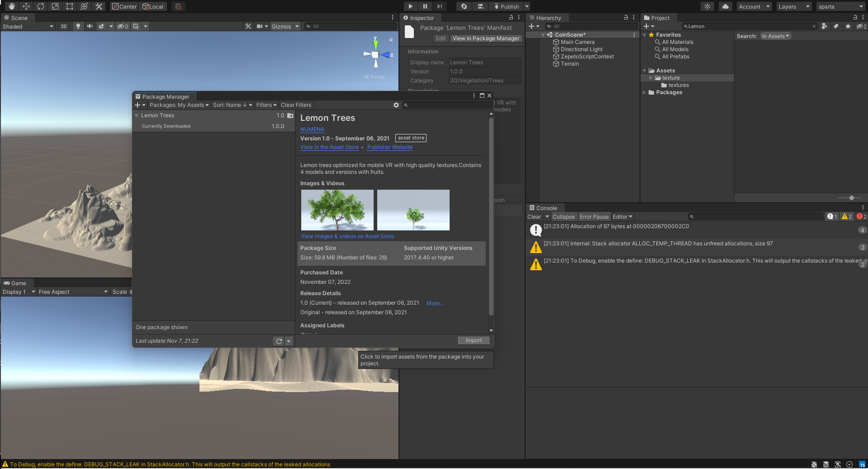This screenshot has width=868, height=469.
Task: Click the Import button in the Package Manager
Action: [474, 340]
